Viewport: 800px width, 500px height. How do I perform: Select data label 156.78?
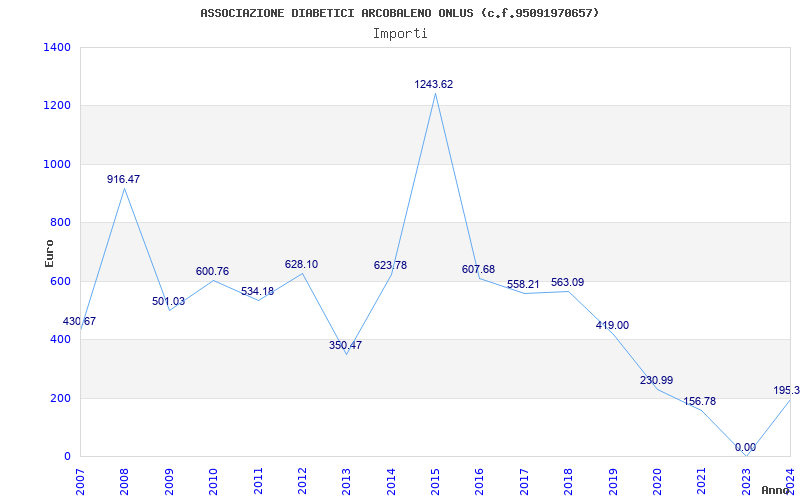pyautogui.click(x=699, y=402)
